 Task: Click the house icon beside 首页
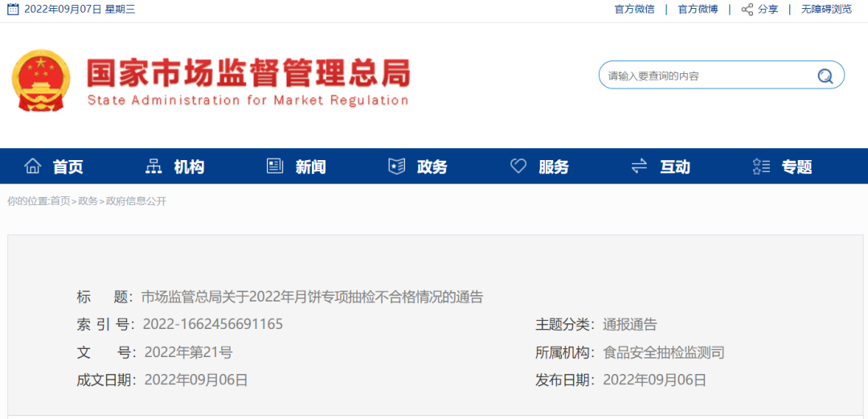(x=33, y=166)
